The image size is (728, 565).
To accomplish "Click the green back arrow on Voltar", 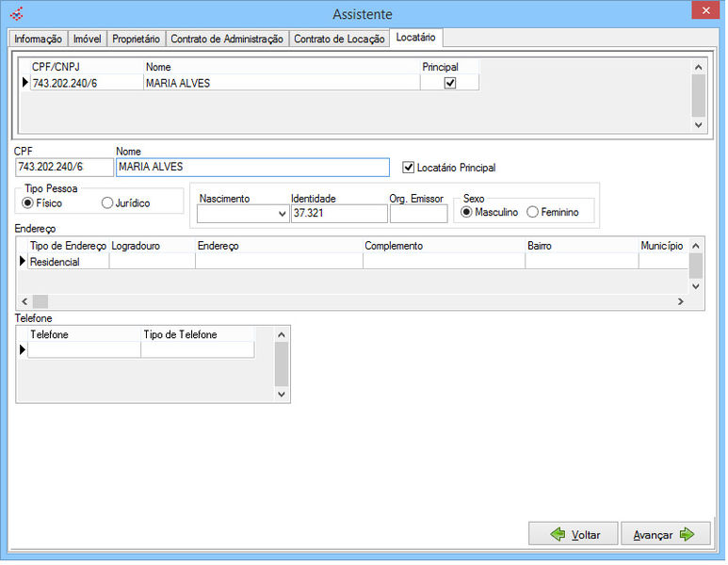I will pos(558,535).
